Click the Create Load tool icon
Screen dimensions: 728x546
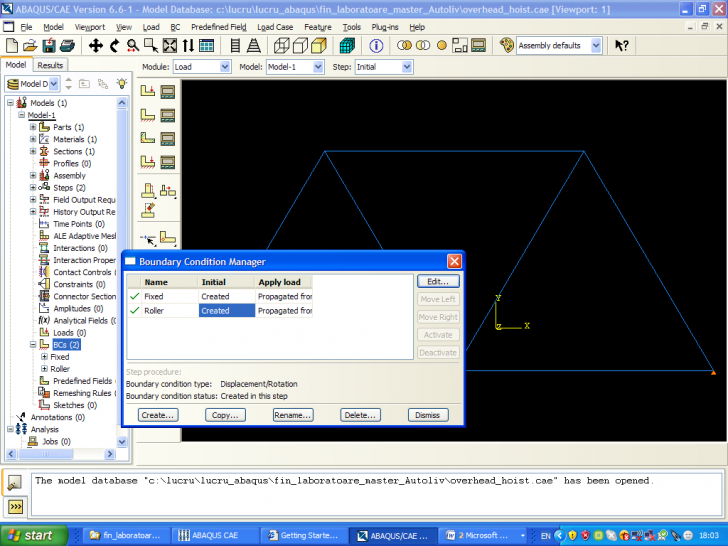click(x=148, y=92)
